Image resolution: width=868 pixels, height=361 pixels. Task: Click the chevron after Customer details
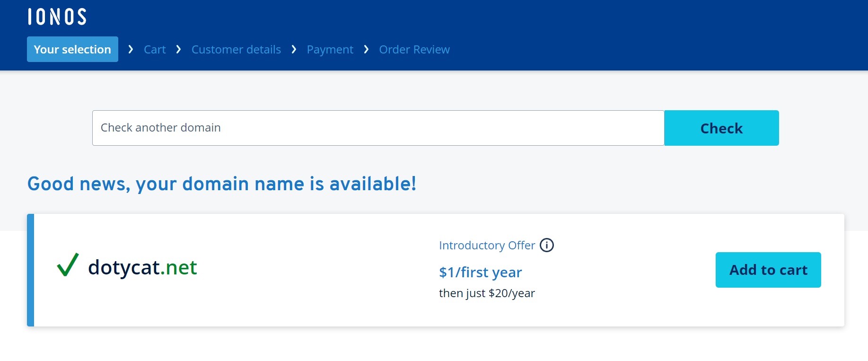pos(294,49)
